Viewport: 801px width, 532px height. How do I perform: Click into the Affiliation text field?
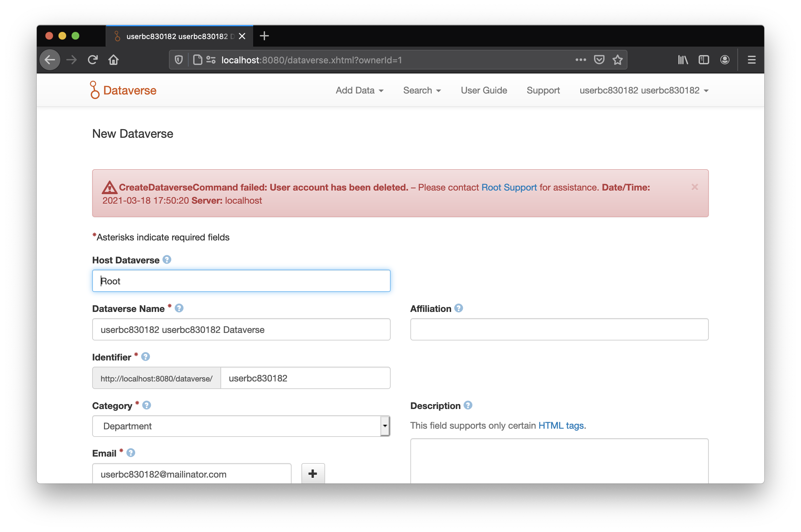pos(559,329)
